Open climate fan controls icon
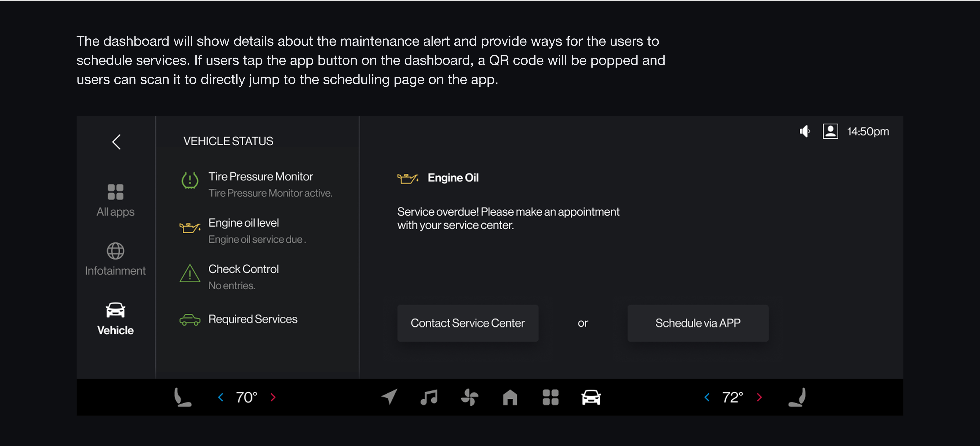The width and height of the screenshot is (980, 446). (470, 397)
